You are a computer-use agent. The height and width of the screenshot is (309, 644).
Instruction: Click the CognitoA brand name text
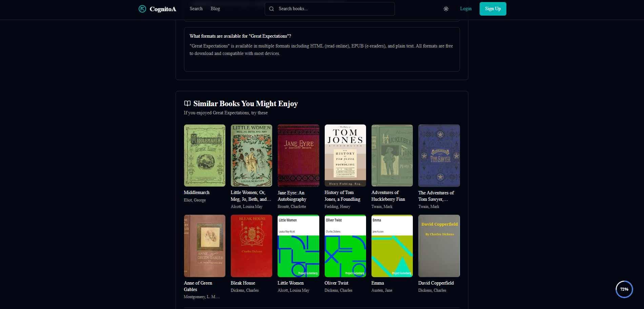tap(163, 9)
